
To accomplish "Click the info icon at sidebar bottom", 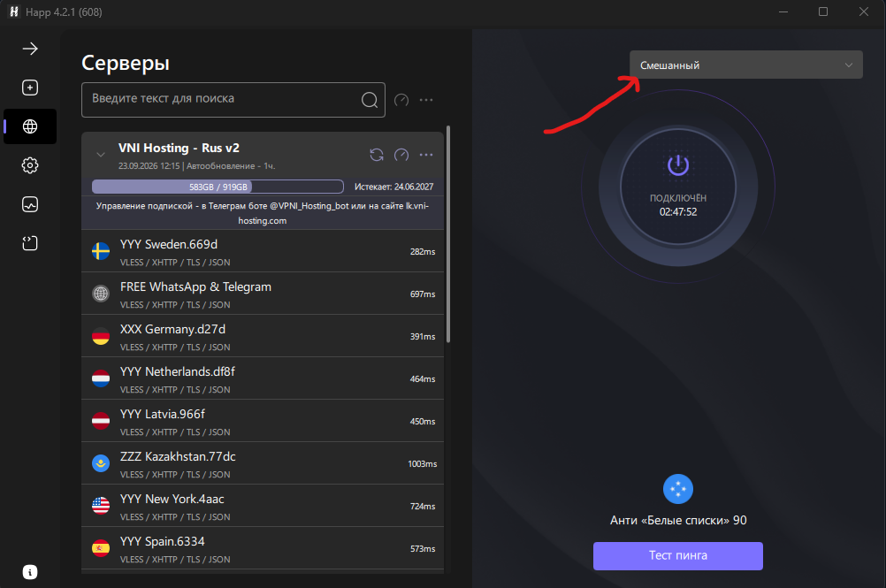I will (x=30, y=572).
